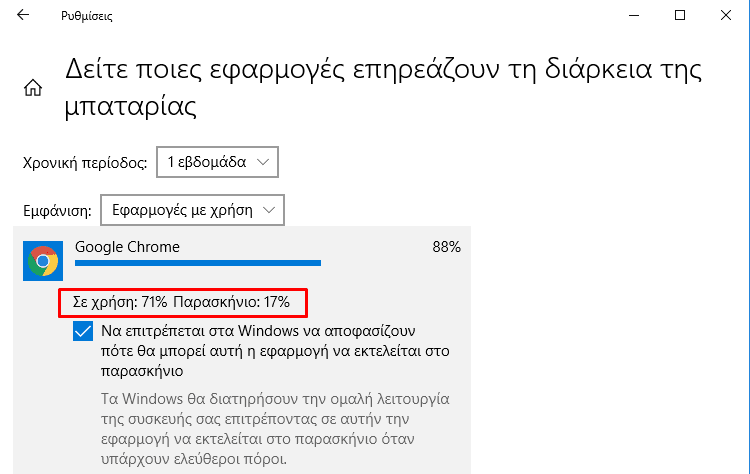Image resolution: width=750 pixels, height=474 pixels.
Task: Click the Χρονική περίοδος label
Action: [x=84, y=162]
